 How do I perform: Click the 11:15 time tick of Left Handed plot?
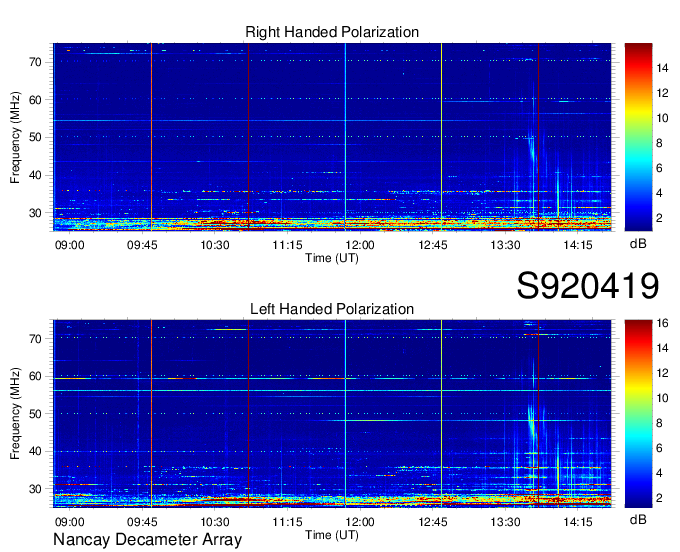coord(288,522)
